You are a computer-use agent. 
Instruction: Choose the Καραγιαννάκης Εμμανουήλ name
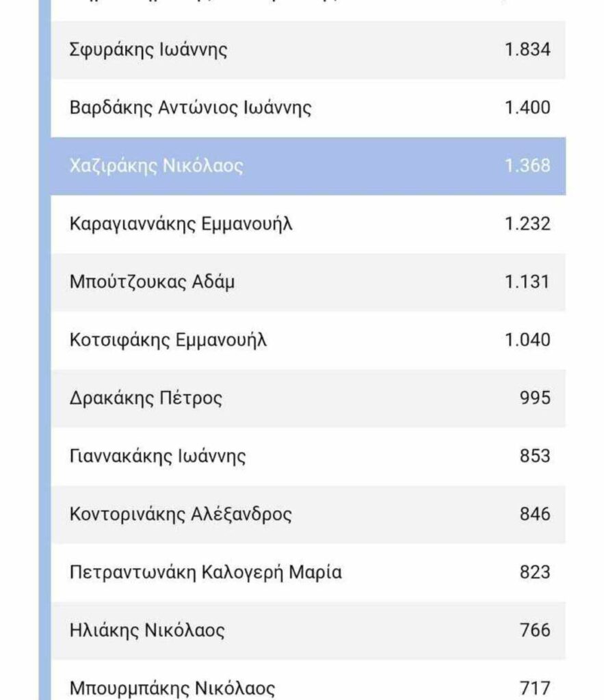(181, 224)
